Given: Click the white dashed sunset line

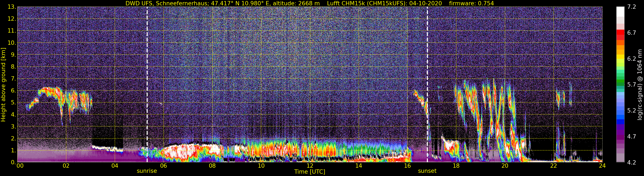Looking at the screenshot, I should tap(427, 85).
